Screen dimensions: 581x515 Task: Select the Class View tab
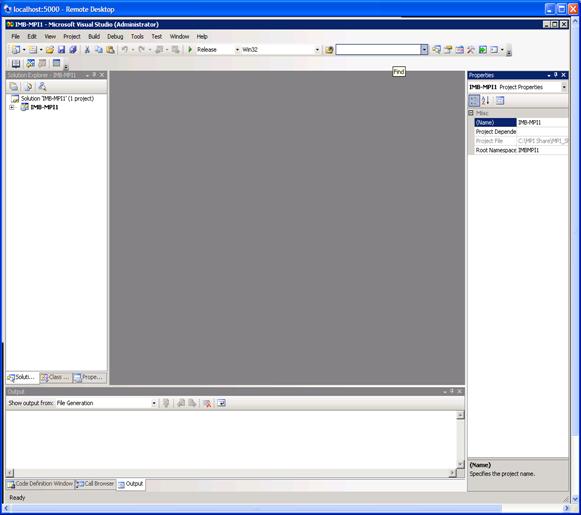pos(55,377)
